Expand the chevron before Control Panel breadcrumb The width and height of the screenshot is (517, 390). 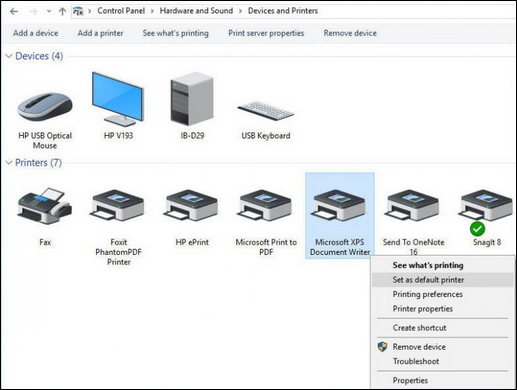click(90, 11)
